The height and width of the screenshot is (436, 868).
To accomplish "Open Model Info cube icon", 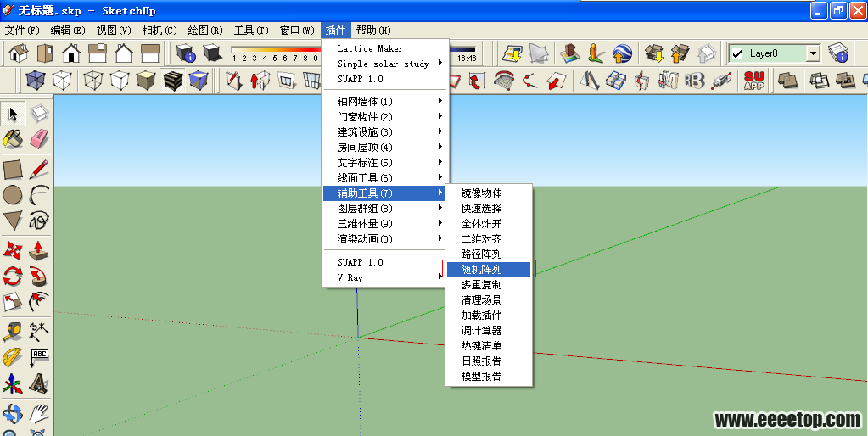I will [x=186, y=53].
